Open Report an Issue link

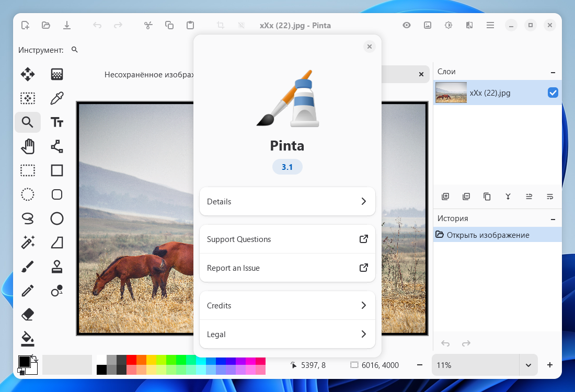click(287, 268)
